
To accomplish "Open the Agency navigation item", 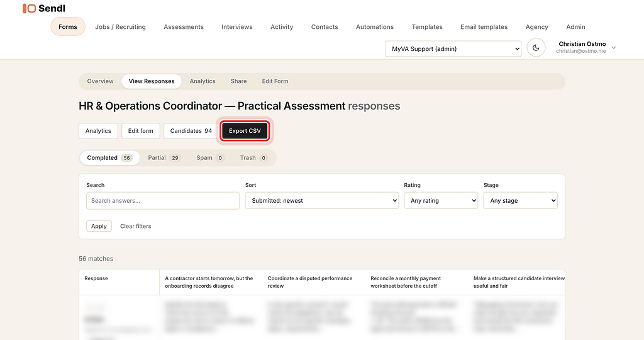I will pyautogui.click(x=537, y=26).
